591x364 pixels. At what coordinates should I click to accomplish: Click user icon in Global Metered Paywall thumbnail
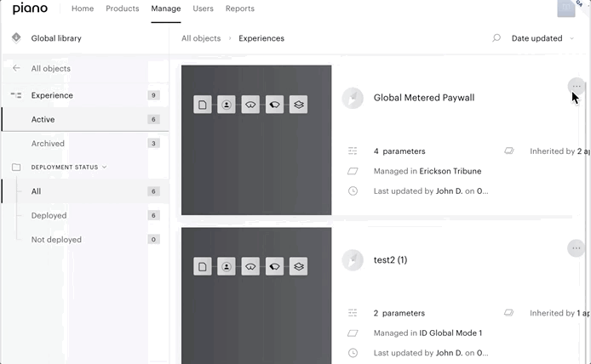pyautogui.click(x=227, y=105)
